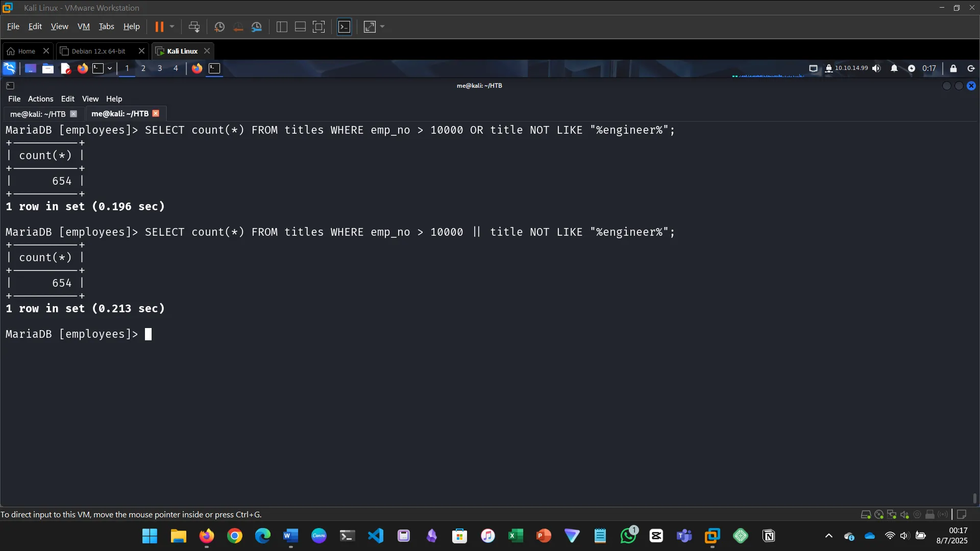The image size is (980, 551).
Task: Revert to previous snapshot icon
Action: pos(238,27)
